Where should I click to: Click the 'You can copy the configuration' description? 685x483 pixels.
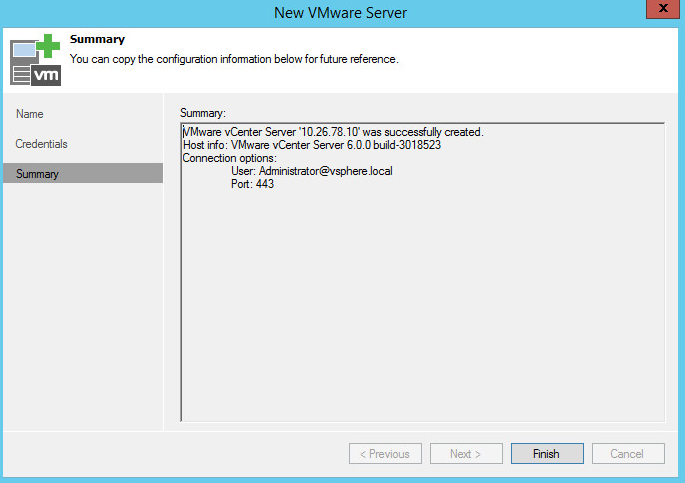pyautogui.click(x=234, y=59)
